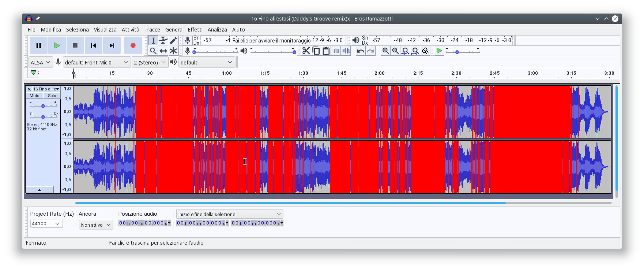Mute the track with Muto button
The image size is (644, 271).
pos(34,96)
